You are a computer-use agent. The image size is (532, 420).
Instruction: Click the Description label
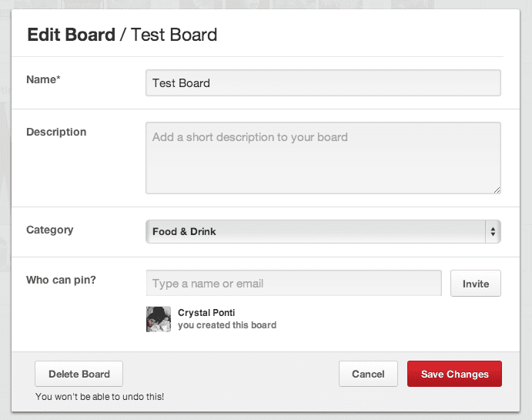pos(56,132)
